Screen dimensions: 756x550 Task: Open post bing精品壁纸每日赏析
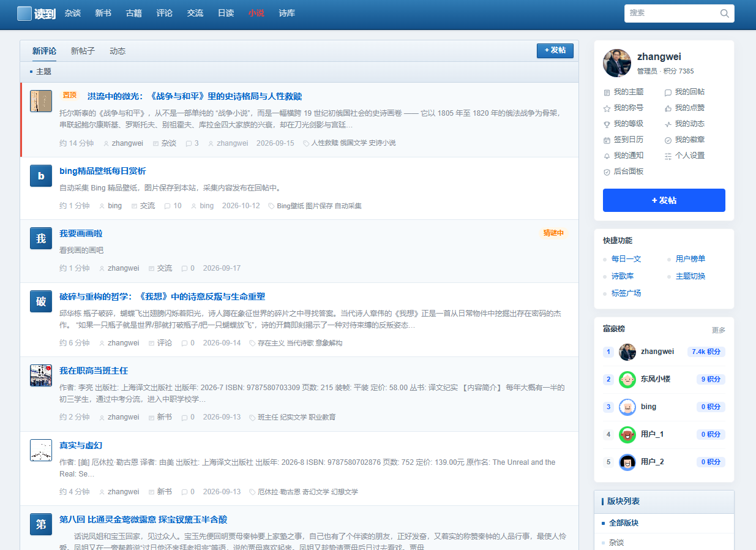[x=103, y=171]
